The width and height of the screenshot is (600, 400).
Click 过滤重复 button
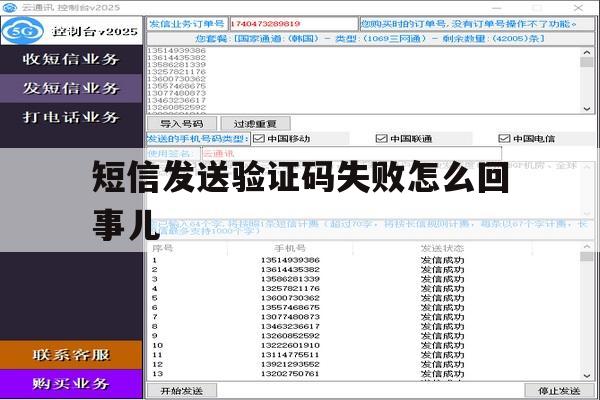255,124
